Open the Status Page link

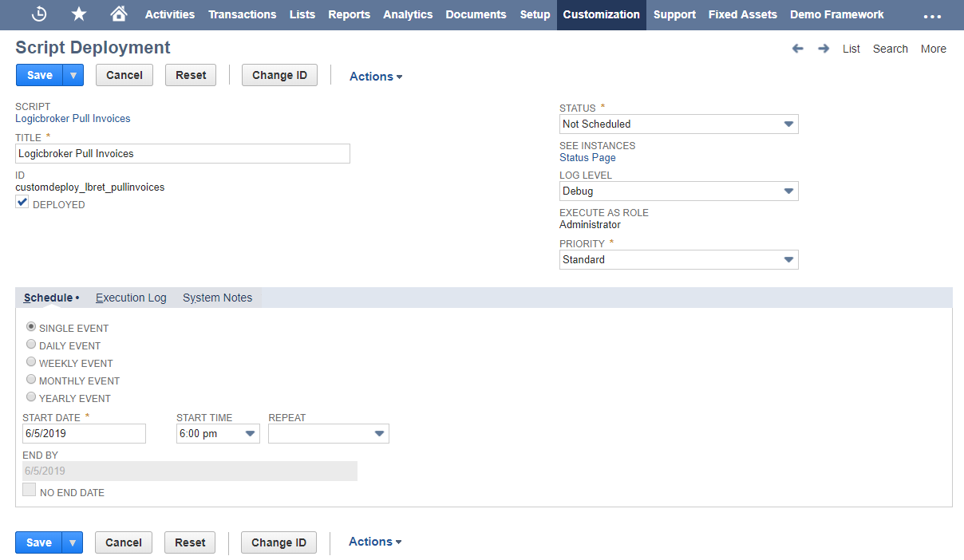tap(587, 157)
